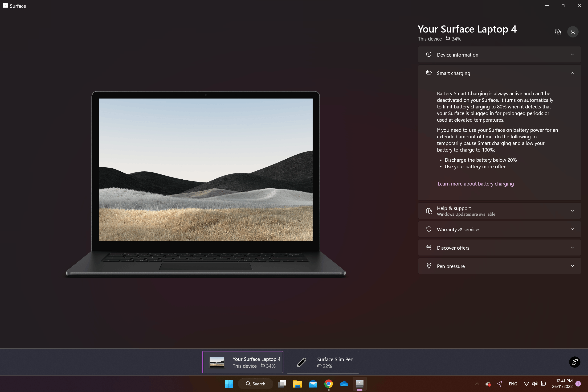This screenshot has height=392, width=588.
Task: Click the taskbar Search box
Action: [255, 384]
